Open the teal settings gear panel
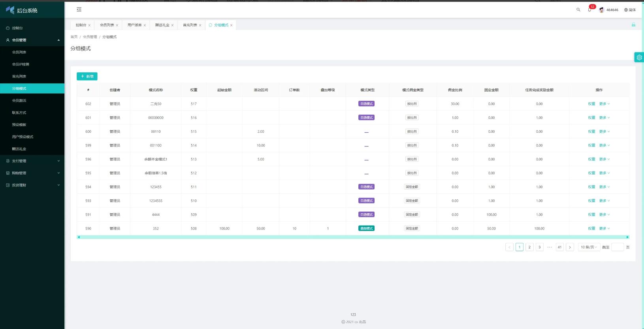 coord(639,57)
